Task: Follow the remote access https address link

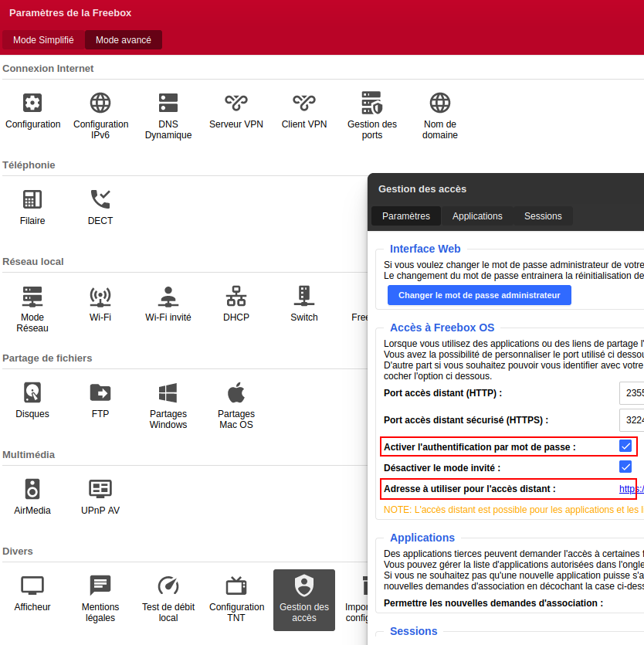Action: pos(632,489)
